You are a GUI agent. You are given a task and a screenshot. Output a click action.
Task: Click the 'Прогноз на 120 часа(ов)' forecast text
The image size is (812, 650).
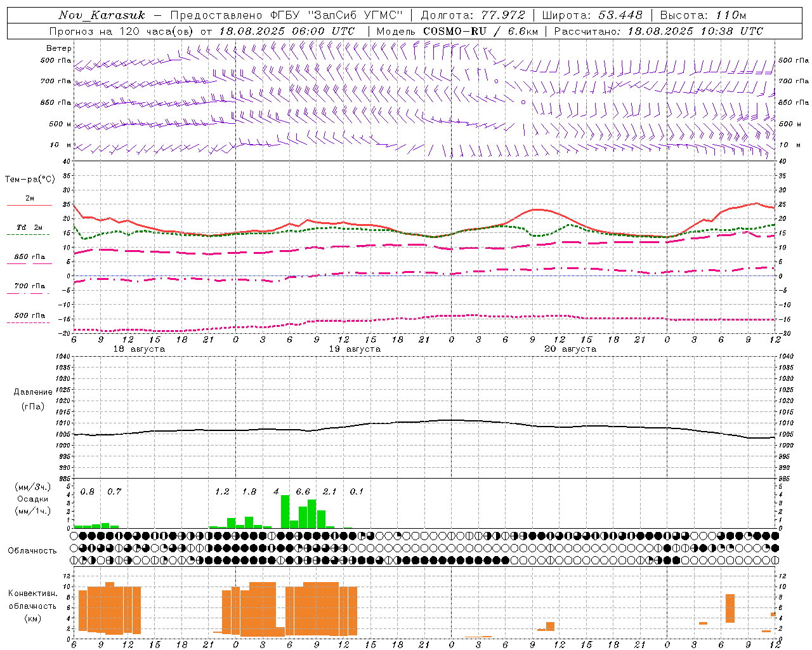coord(122,31)
